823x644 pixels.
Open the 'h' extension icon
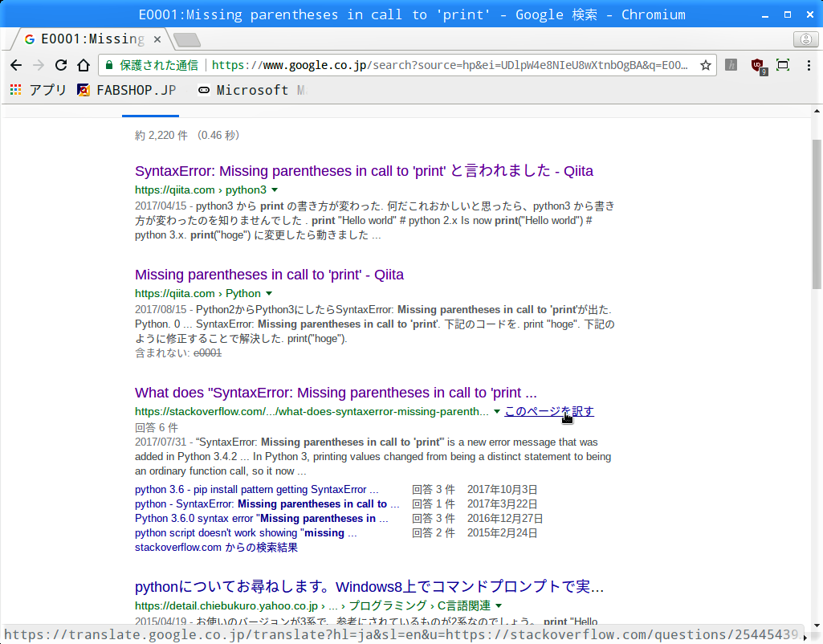coord(731,65)
